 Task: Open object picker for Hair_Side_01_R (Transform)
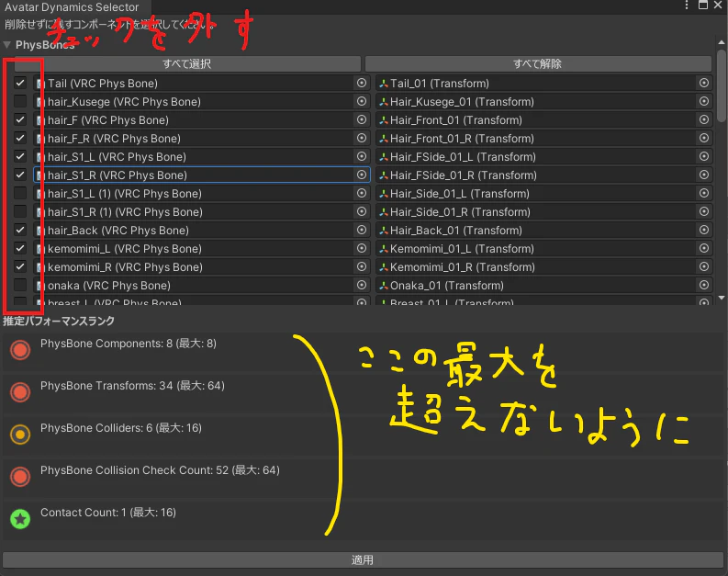click(704, 212)
